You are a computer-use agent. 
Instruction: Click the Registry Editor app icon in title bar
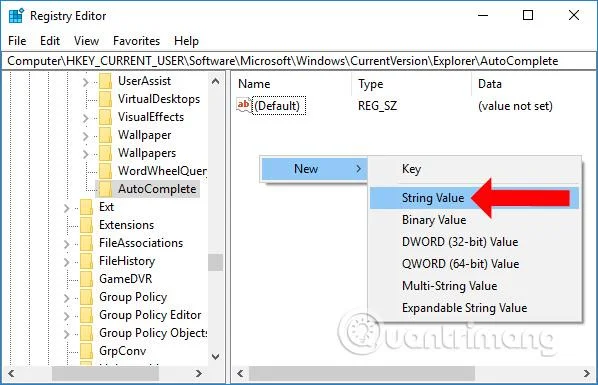coord(16,16)
